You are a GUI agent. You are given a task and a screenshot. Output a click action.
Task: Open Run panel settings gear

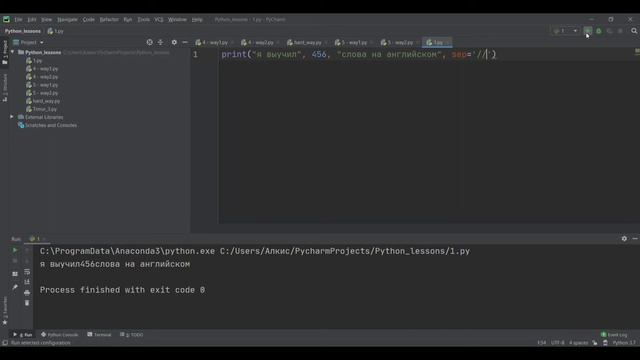624,238
